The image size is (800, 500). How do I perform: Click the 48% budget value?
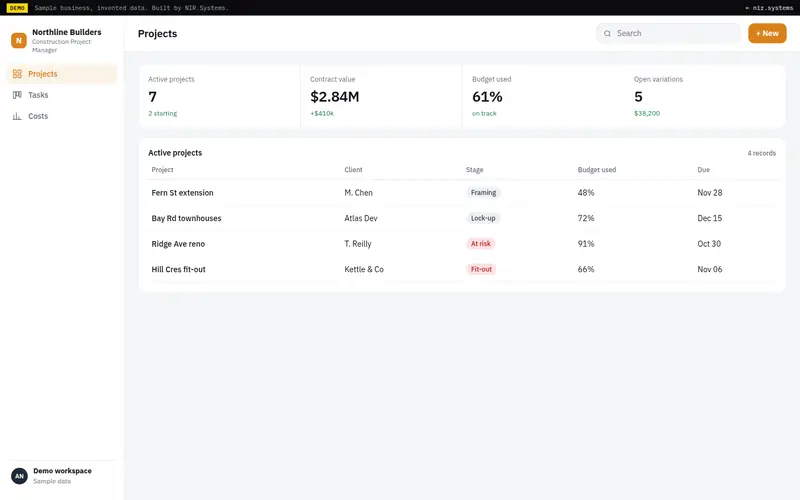tap(586, 193)
